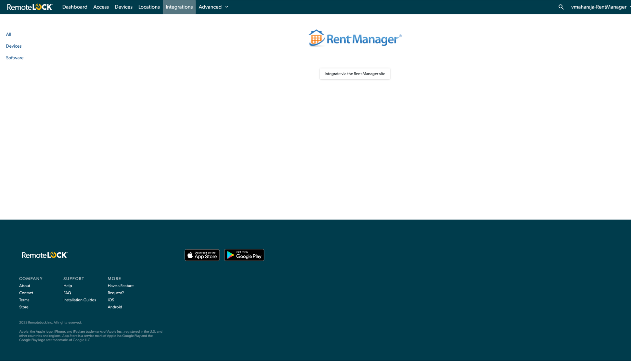
Task: Select the App Store download badge
Action: [202, 255]
